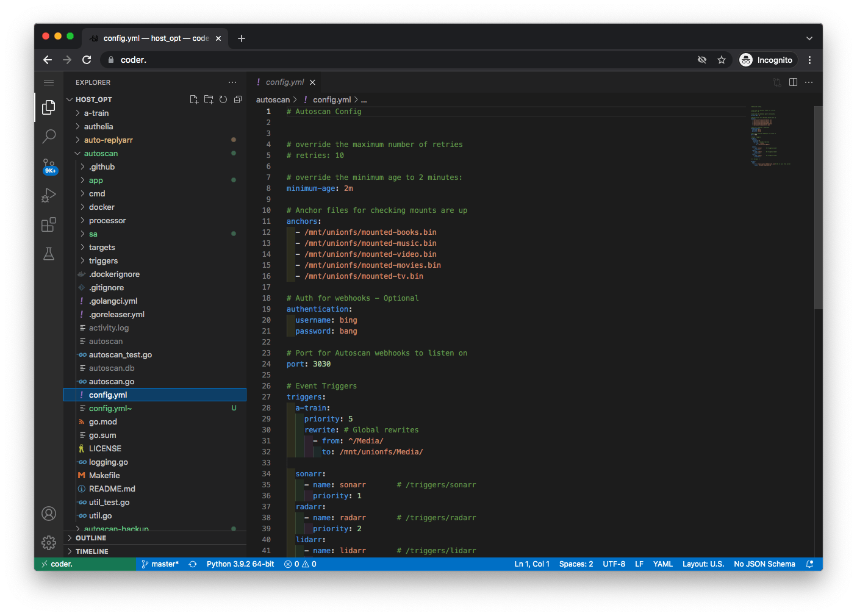Expand the OUTLINE section

[x=91, y=538]
